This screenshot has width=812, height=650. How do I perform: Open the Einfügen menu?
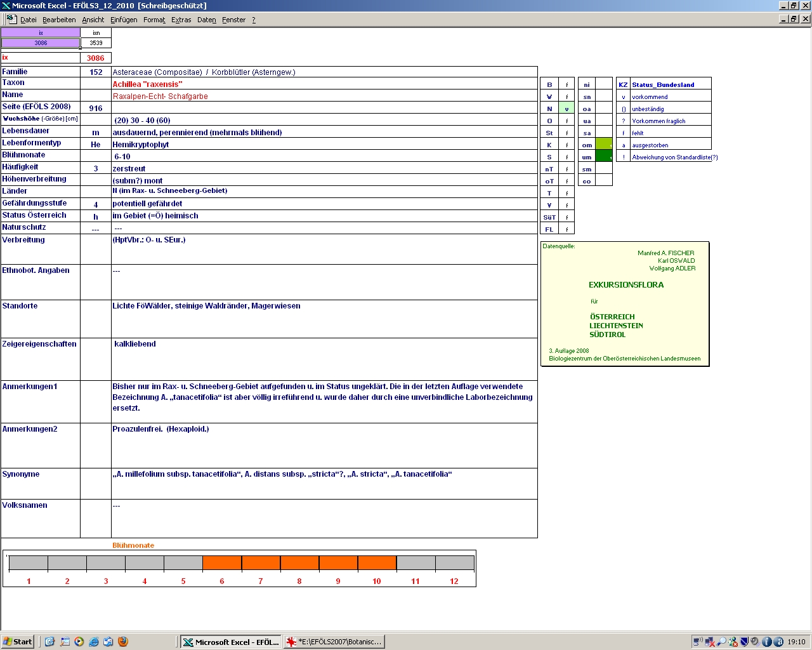tap(124, 20)
